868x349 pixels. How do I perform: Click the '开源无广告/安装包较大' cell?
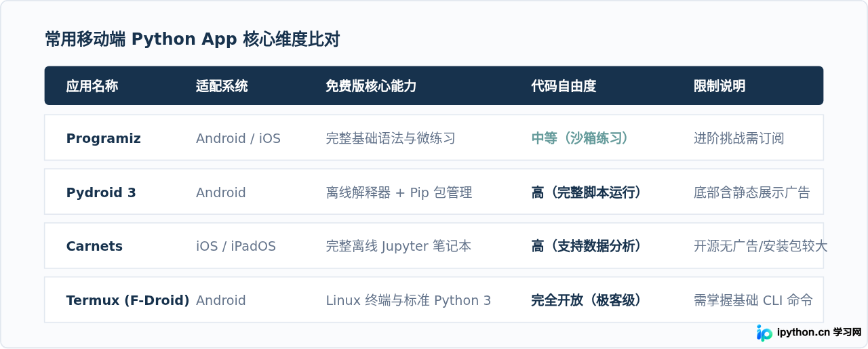click(x=761, y=246)
